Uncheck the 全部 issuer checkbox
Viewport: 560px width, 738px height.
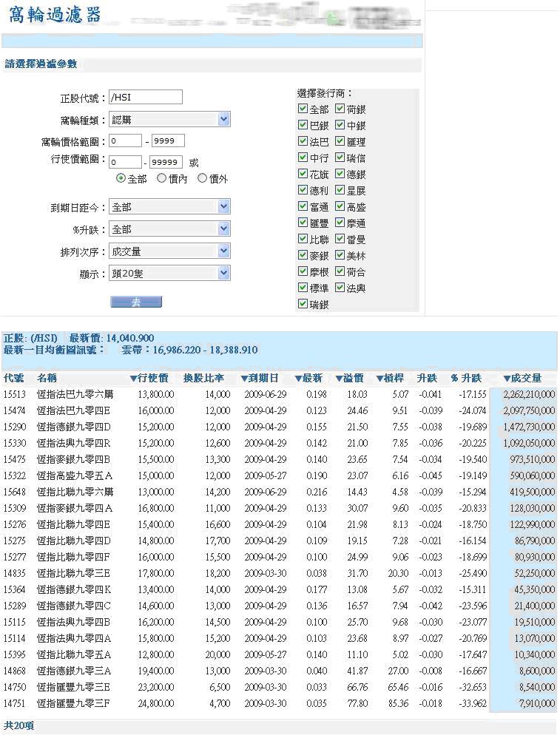pyautogui.click(x=303, y=109)
